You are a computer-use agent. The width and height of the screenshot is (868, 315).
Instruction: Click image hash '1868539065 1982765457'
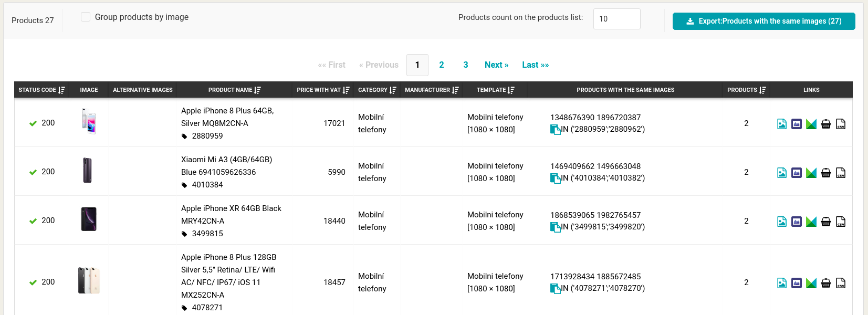pos(595,215)
